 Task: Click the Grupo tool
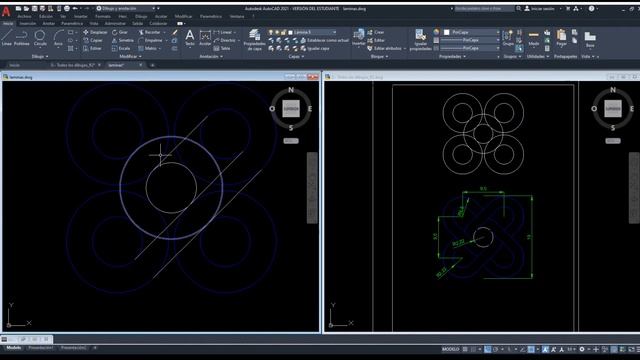(508, 38)
